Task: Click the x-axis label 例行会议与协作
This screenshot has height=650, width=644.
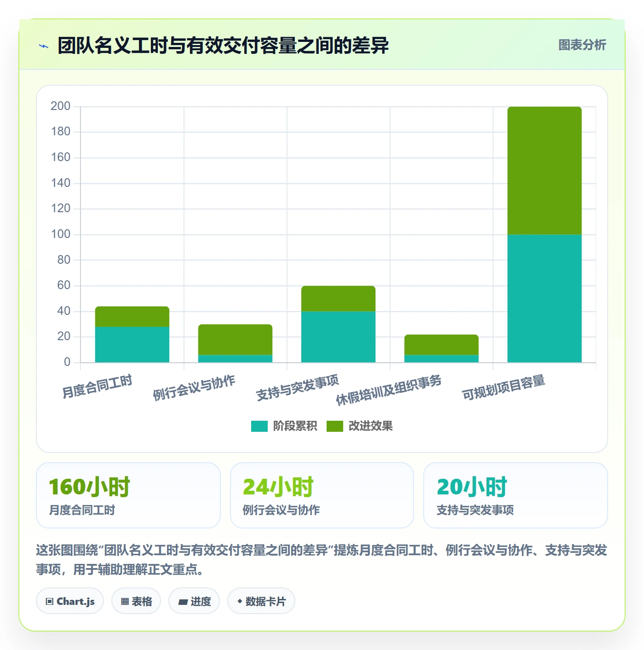Action: (x=194, y=388)
